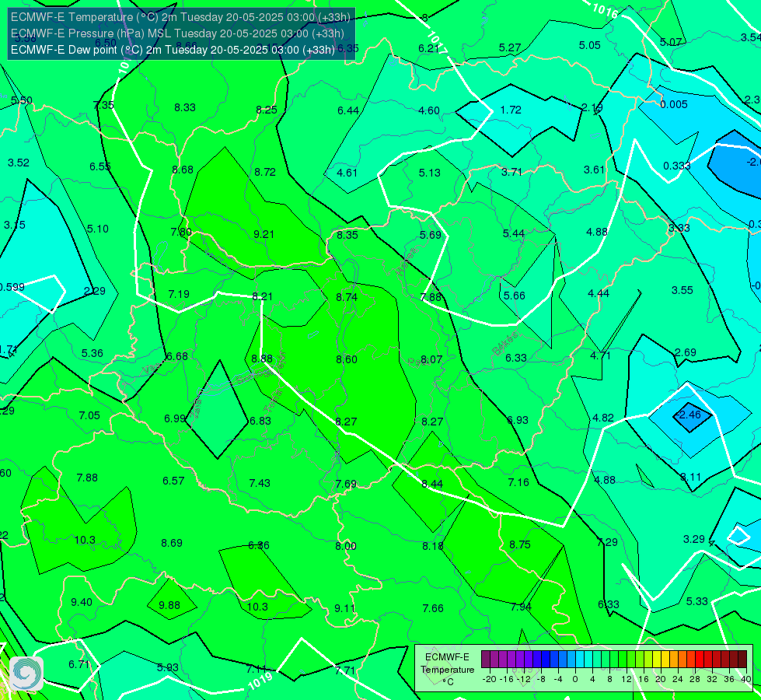Click the 3.55 dew point value
The width and height of the screenshot is (761, 700).
[682, 290]
